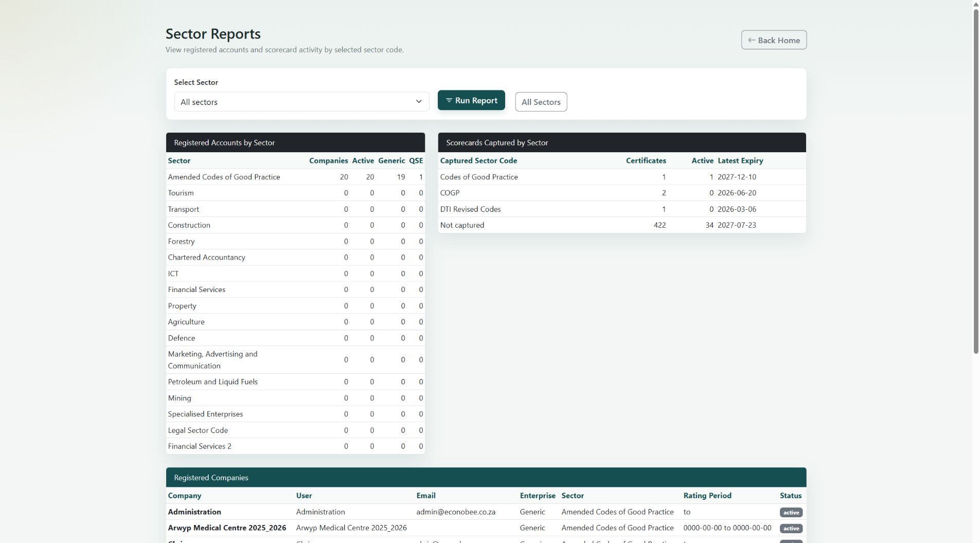
Task: Click the Scorecards Captured by Sector header
Action: click(622, 142)
